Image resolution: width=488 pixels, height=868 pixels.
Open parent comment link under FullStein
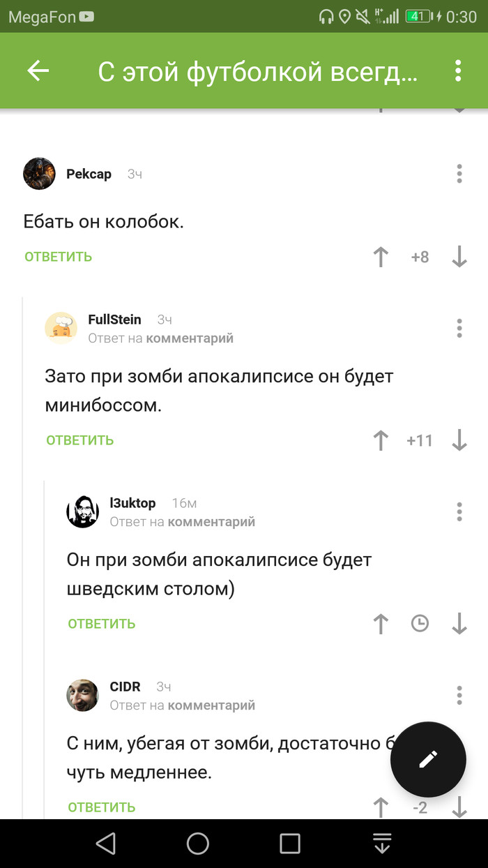[x=189, y=338]
